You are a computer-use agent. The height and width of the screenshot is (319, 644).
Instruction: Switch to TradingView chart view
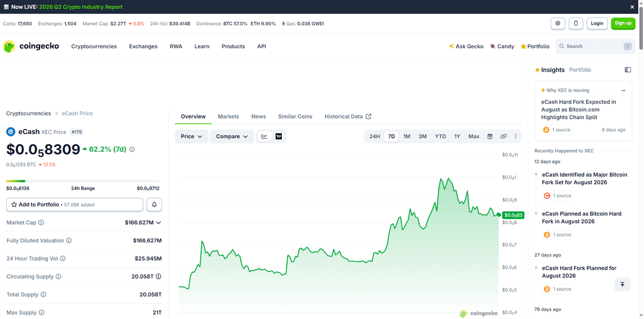click(x=279, y=137)
